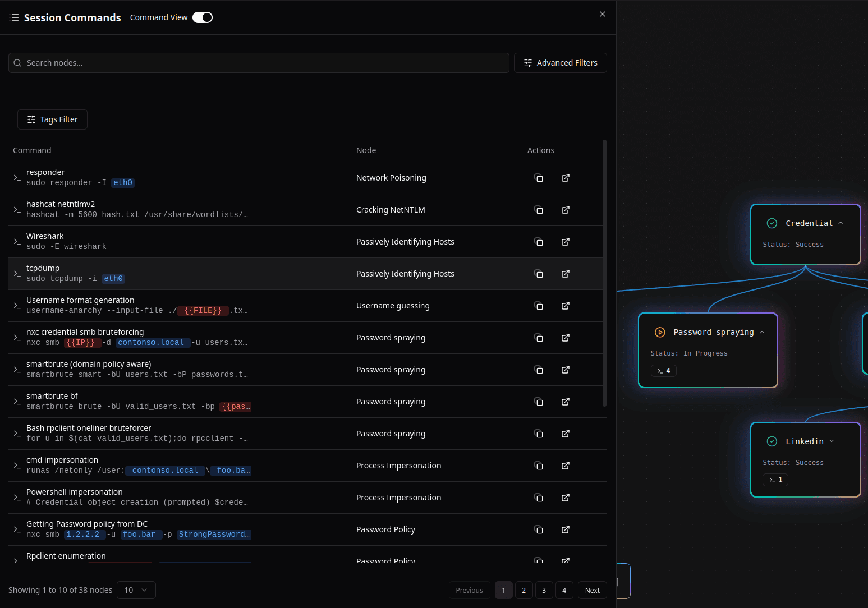Copy Getting Password policy from DC command
This screenshot has height=608, width=868.
click(x=539, y=529)
